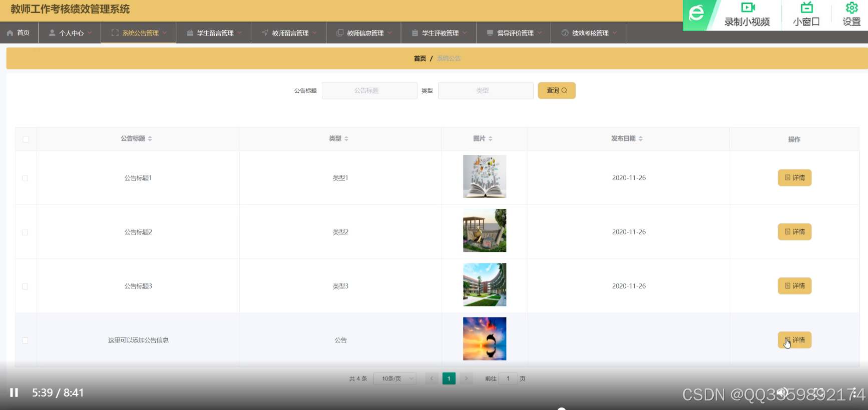Screen dimensions: 868x410
Task: Click the 类型2 table cell
Action: click(x=340, y=232)
